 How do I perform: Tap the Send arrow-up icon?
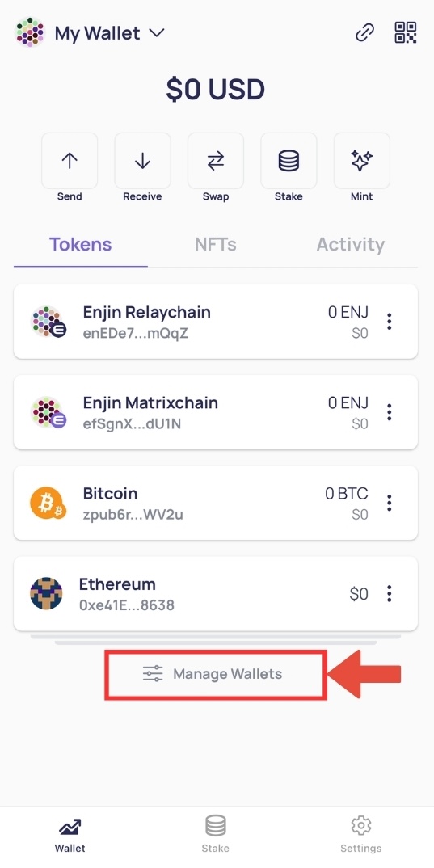point(70,161)
